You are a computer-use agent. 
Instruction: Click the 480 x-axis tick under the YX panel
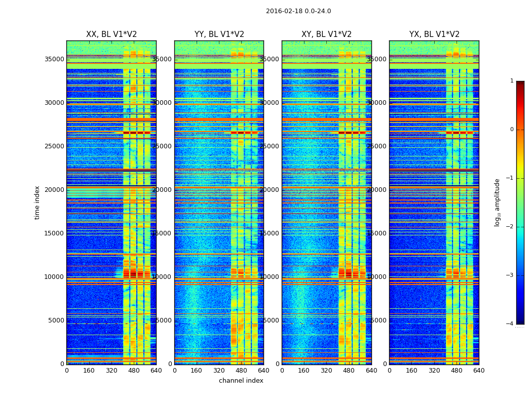coord(457,370)
